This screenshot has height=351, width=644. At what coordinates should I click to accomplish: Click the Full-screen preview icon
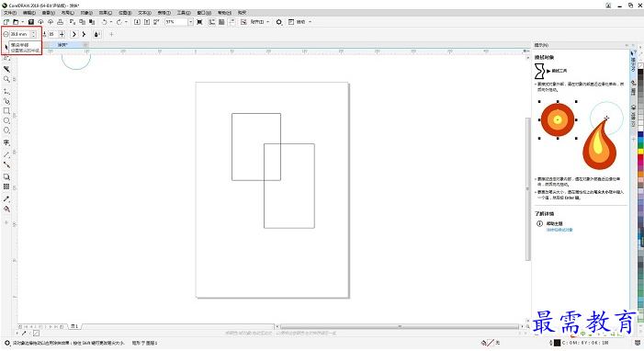click(x=199, y=22)
